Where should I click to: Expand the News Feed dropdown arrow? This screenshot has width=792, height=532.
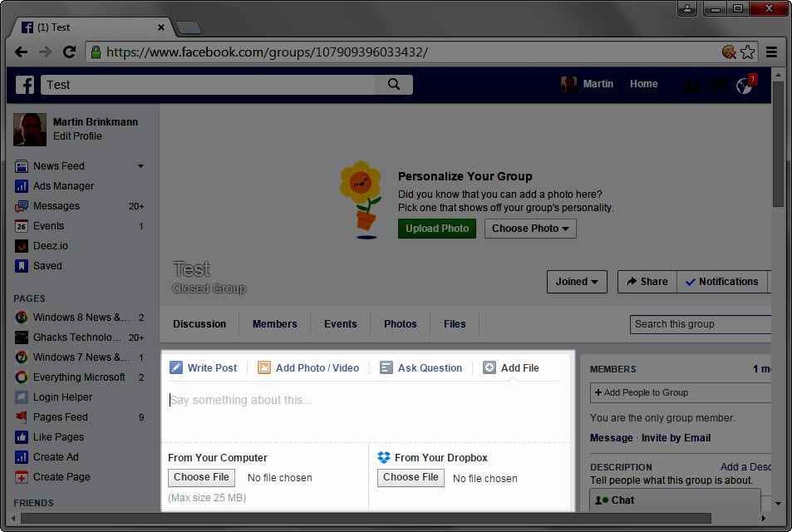[x=141, y=166]
